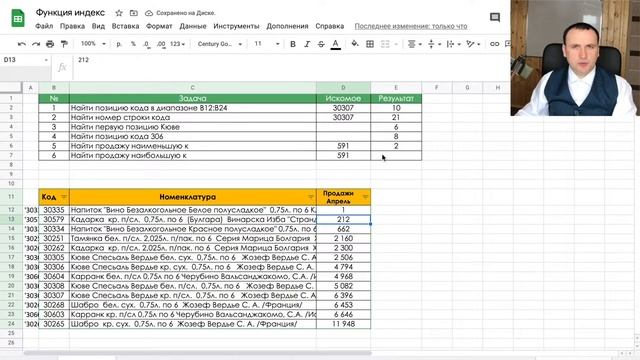The width and height of the screenshot is (640, 360).
Task: Select sales cell 4 794
Action: pyautogui.click(x=343, y=267)
